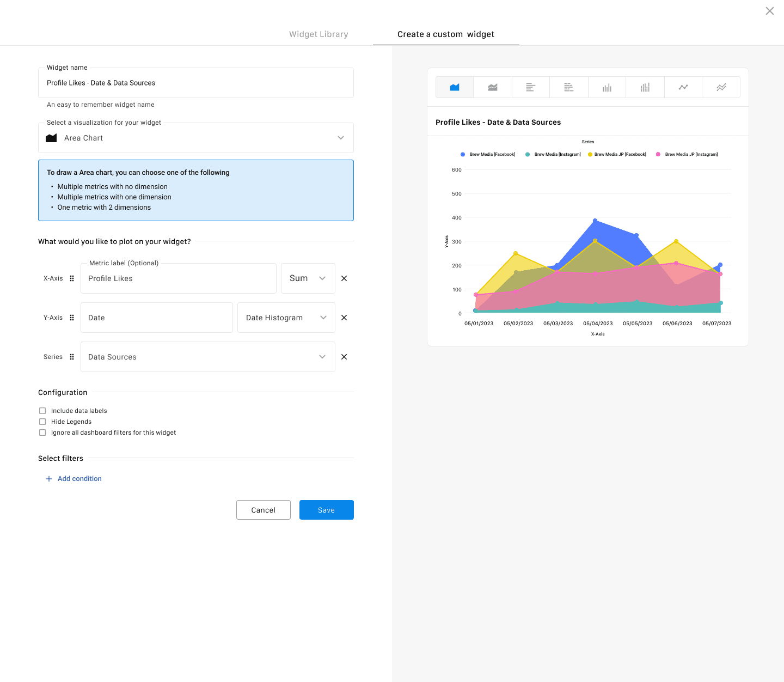The image size is (784, 682).
Task: Enable Include data labels checkbox
Action: pos(42,411)
